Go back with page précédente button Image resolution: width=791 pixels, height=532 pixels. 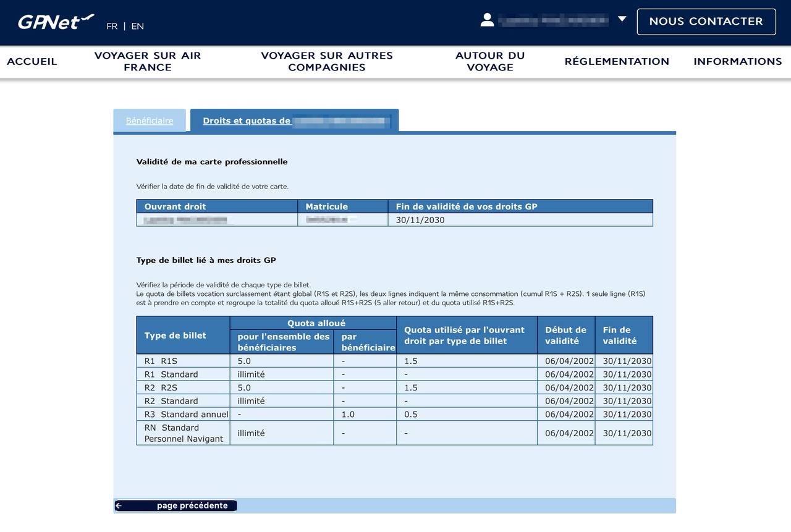[x=176, y=505]
